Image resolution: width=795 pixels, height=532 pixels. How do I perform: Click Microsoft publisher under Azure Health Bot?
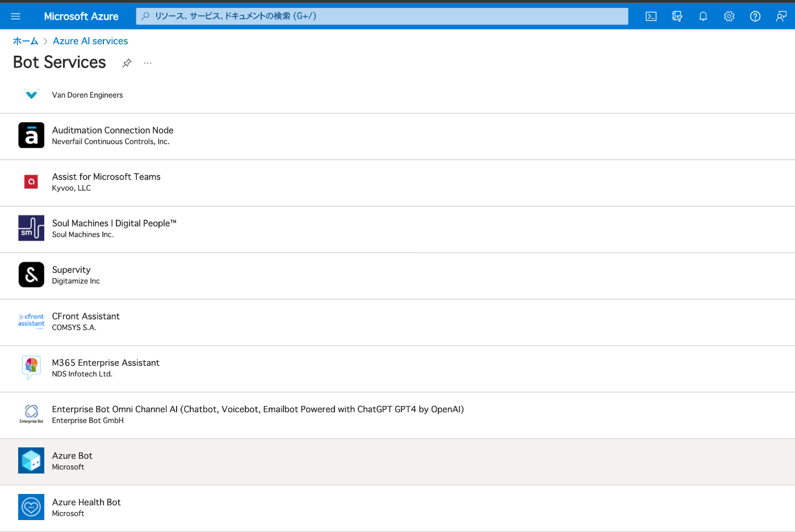68,514
